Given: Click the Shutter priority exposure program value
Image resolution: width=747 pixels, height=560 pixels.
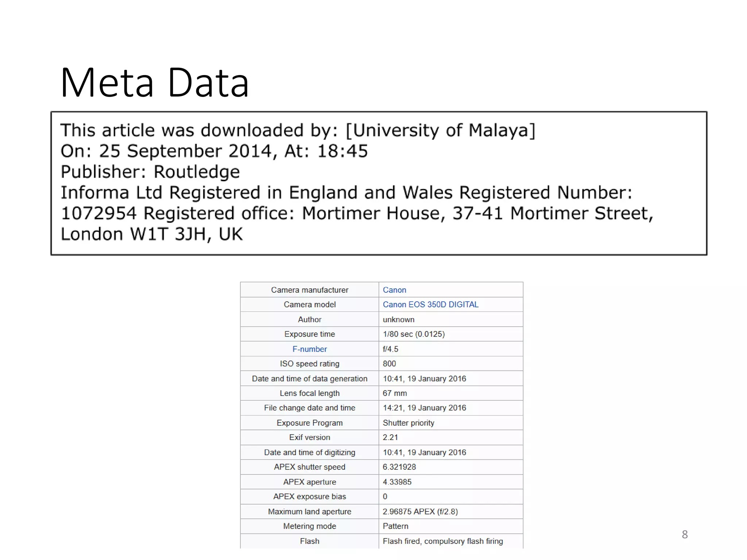Looking at the screenshot, I should click(408, 423).
